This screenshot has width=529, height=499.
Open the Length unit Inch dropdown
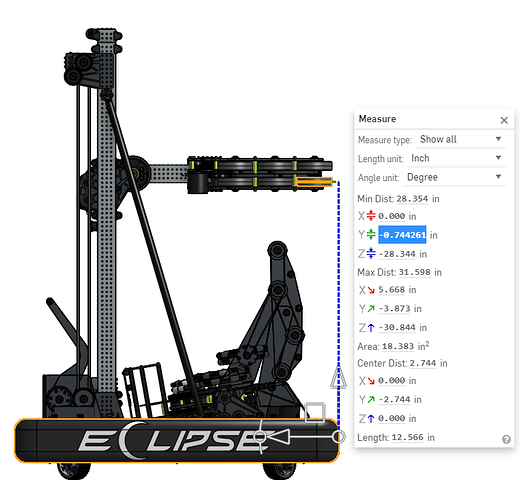[456, 158]
